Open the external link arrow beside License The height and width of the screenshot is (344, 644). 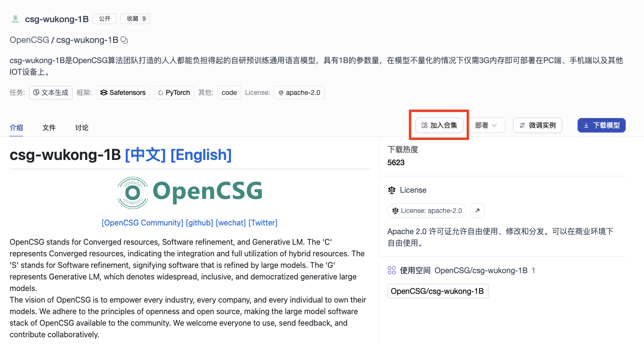477,211
